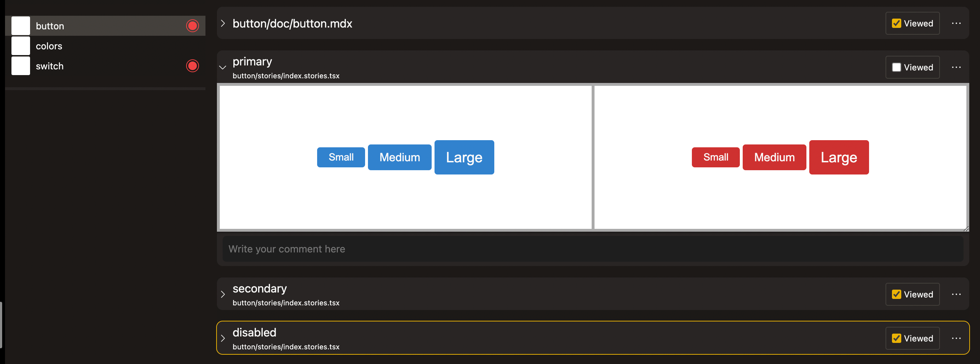Viewport: 980px width, 364px height.
Task: Uncheck Viewed for the disabled story
Action: [x=896, y=338]
